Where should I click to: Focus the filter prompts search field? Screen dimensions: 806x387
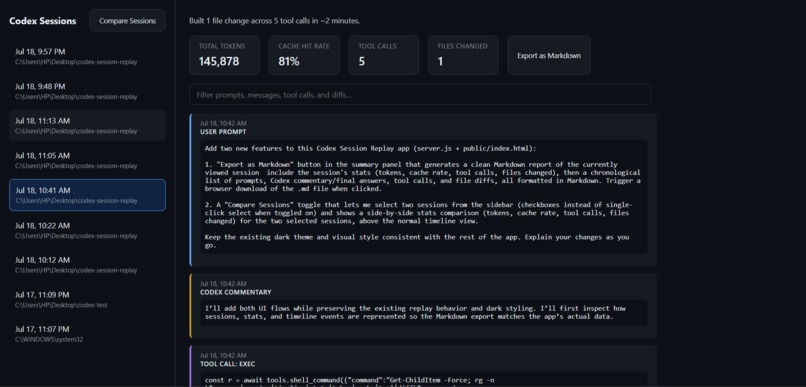pos(419,95)
